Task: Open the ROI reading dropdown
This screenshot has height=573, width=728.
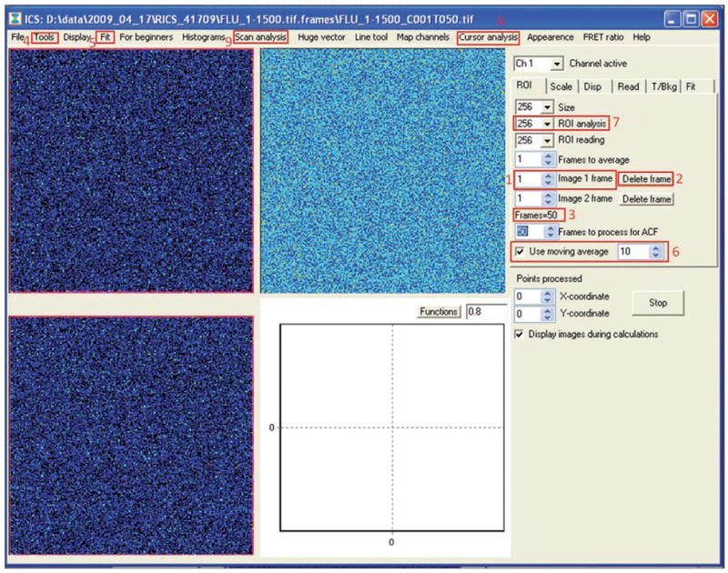Action: tap(548, 141)
